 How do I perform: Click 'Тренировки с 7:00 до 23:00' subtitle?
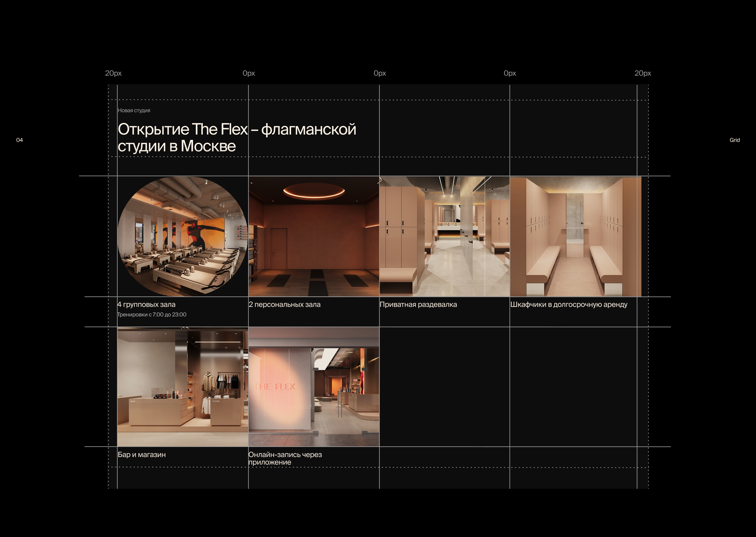(x=152, y=314)
